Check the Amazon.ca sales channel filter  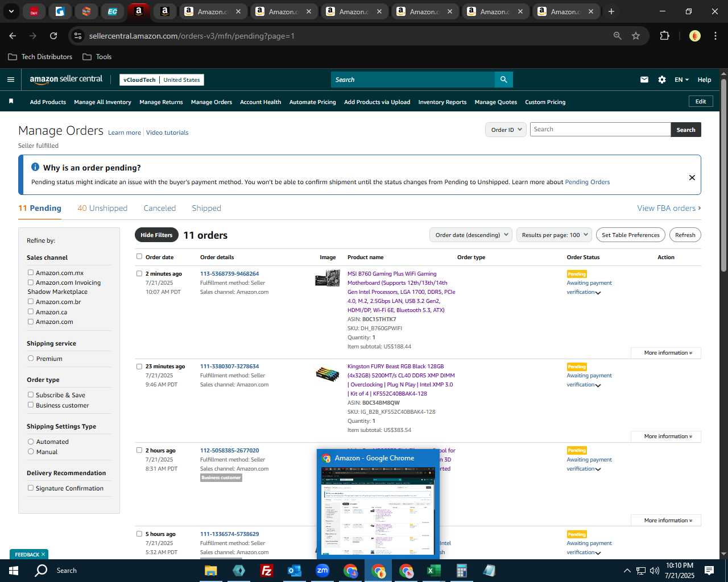(31, 311)
